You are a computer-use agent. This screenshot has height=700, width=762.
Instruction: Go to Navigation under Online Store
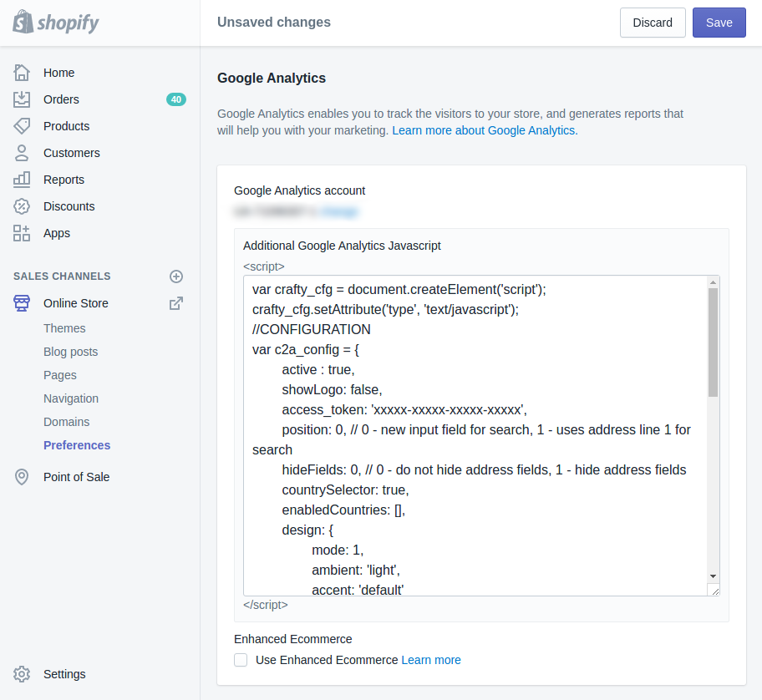pos(71,398)
